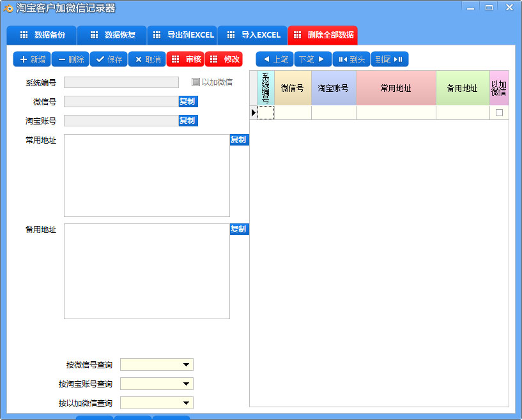Jump to the last record with 到尾
The image size is (522, 420).
tap(389, 59)
